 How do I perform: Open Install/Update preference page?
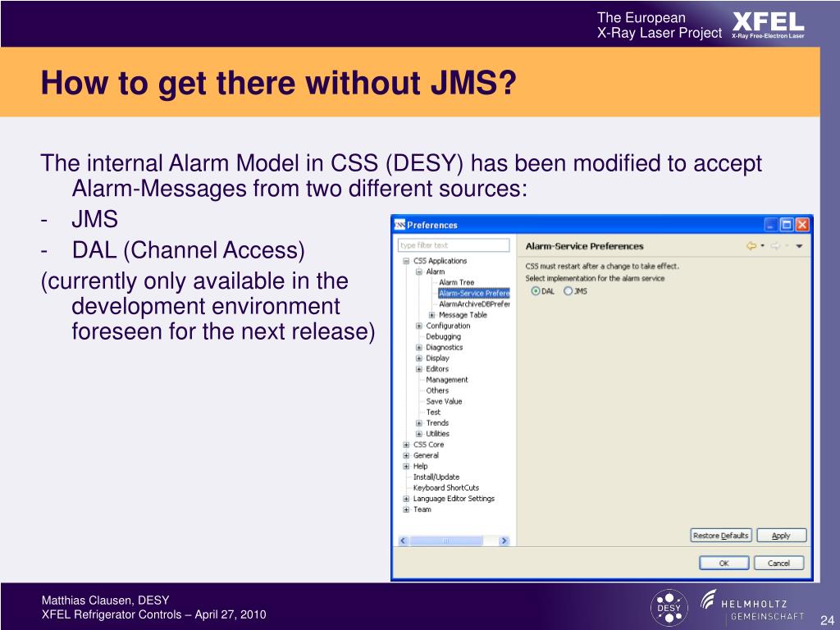click(x=436, y=477)
